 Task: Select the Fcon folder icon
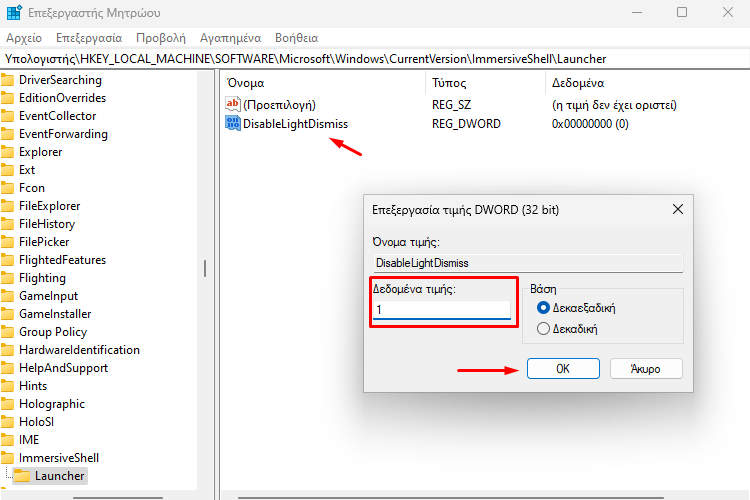(x=7, y=188)
